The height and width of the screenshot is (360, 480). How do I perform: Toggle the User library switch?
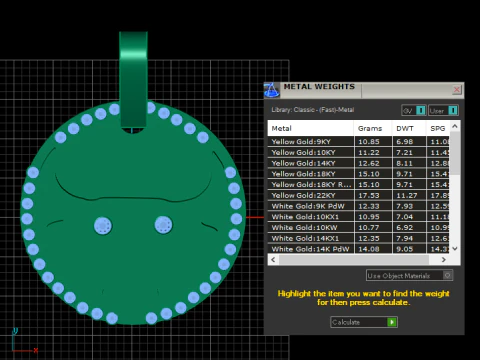point(443,110)
